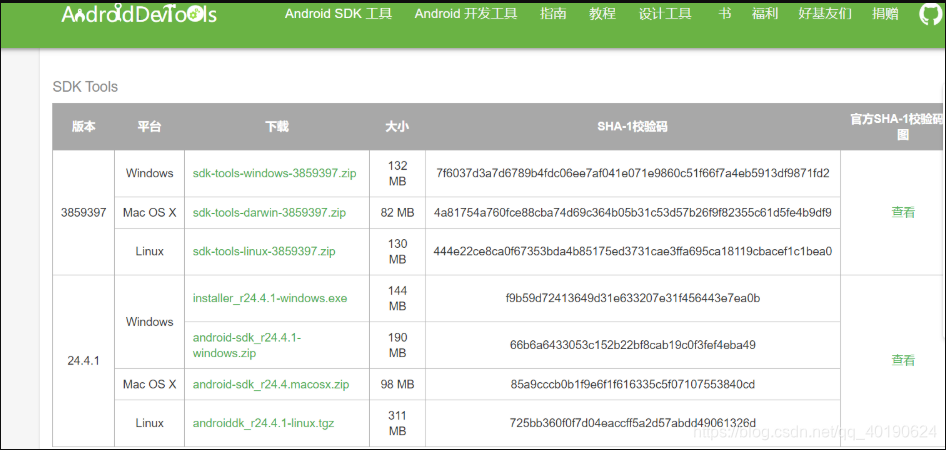
Task: Click the 平台 column header
Action: [x=149, y=127]
